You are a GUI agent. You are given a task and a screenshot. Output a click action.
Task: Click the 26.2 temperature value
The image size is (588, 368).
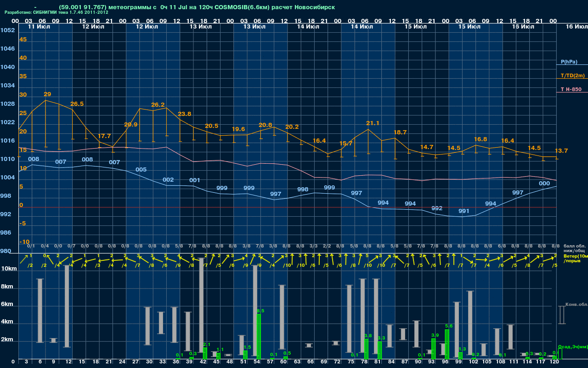click(158, 105)
